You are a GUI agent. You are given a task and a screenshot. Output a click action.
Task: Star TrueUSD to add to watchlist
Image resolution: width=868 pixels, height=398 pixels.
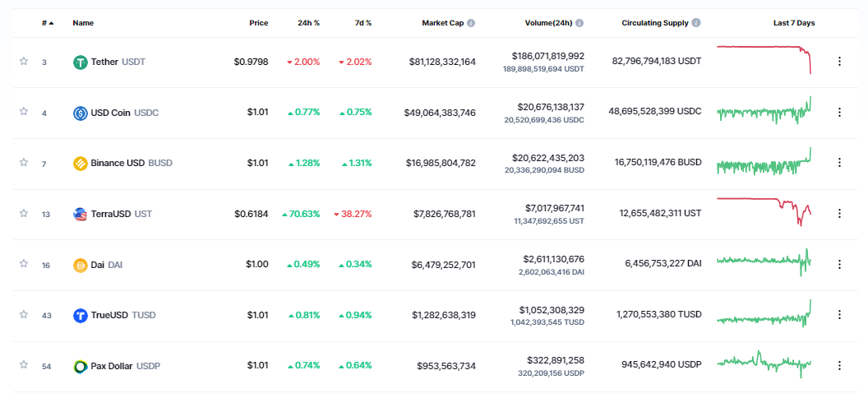pos(24,314)
